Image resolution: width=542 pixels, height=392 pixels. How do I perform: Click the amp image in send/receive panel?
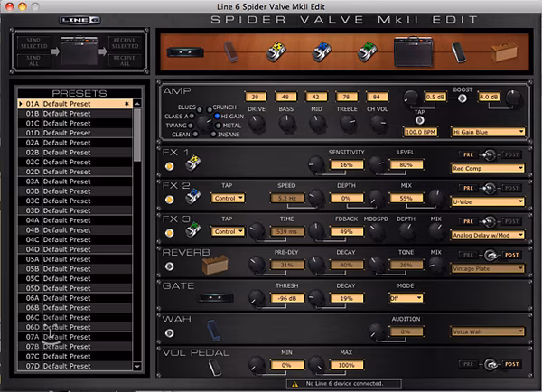pyautogui.click(x=79, y=51)
